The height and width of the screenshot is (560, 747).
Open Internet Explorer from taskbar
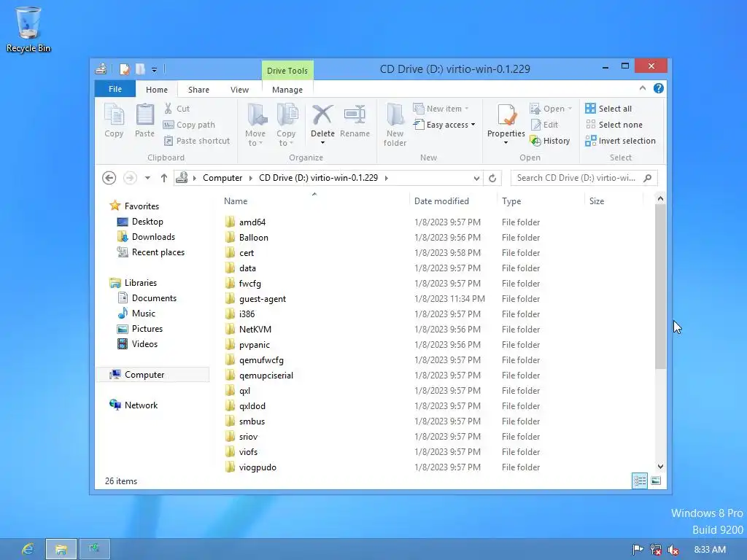coord(28,550)
